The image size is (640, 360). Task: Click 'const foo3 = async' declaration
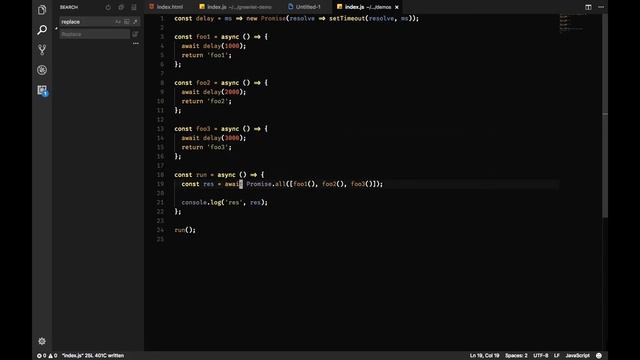click(207, 129)
